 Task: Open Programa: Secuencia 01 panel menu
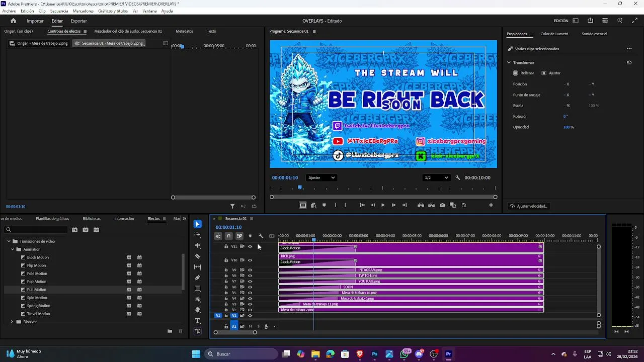point(314,31)
